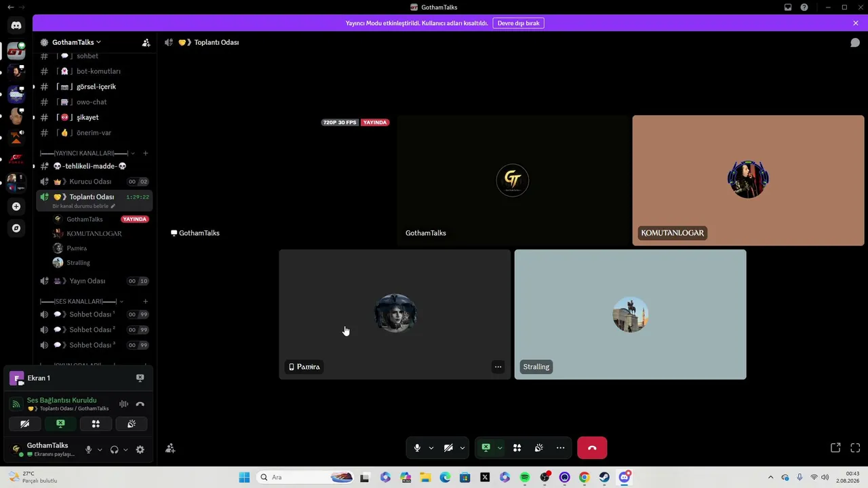Stop screen sharing in bottom call bar
The height and width of the screenshot is (488, 868).
486,448
